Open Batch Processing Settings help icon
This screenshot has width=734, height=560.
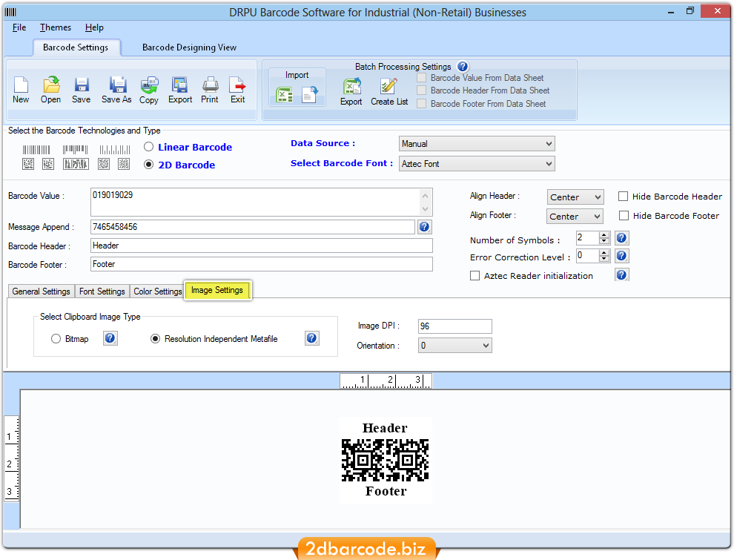pyautogui.click(x=463, y=67)
